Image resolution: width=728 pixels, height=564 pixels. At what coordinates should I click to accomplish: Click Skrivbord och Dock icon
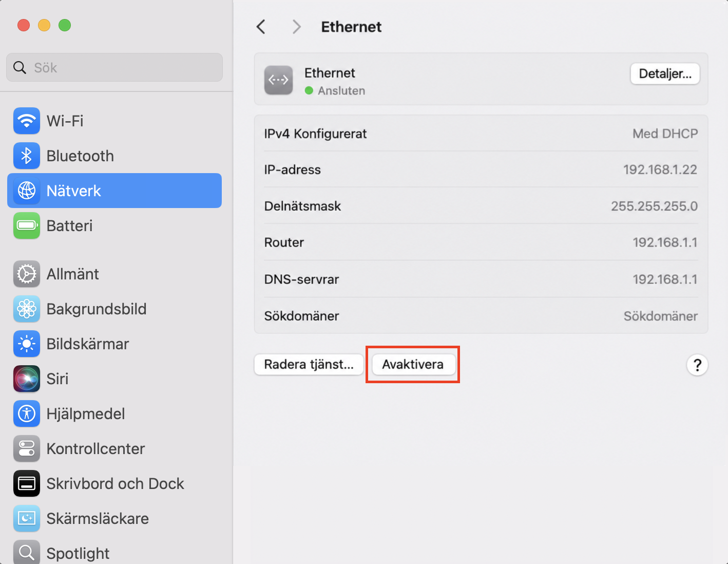[x=27, y=483]
